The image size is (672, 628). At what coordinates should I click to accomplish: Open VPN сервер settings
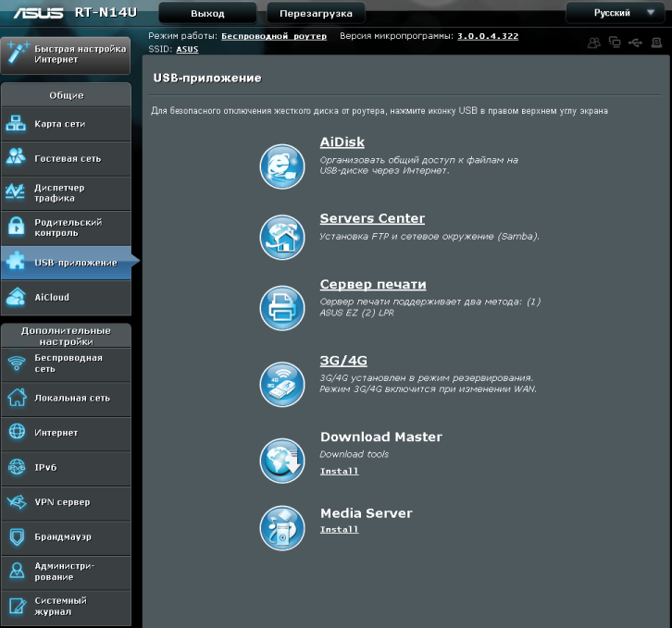tap(66, 503)
